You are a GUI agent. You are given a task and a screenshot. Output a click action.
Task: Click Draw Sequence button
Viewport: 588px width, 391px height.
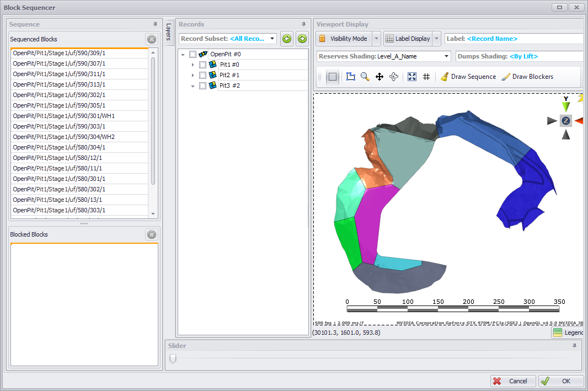point(468,77)
